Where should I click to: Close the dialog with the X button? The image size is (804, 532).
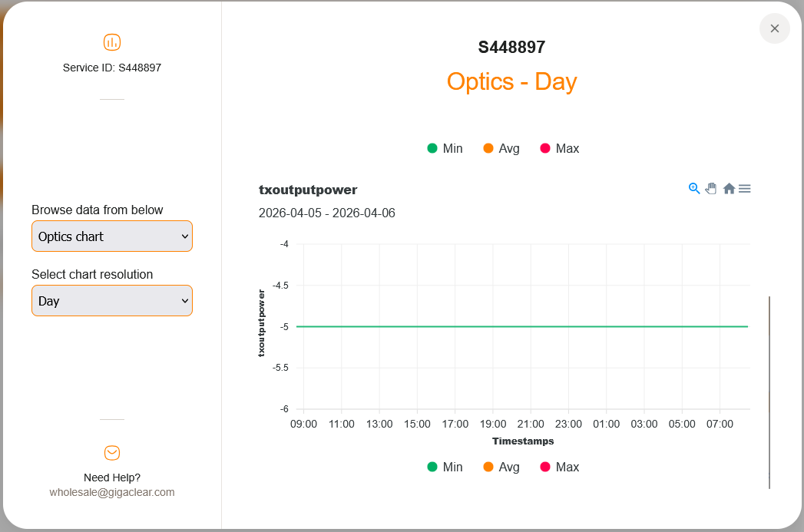pos(774,28)
